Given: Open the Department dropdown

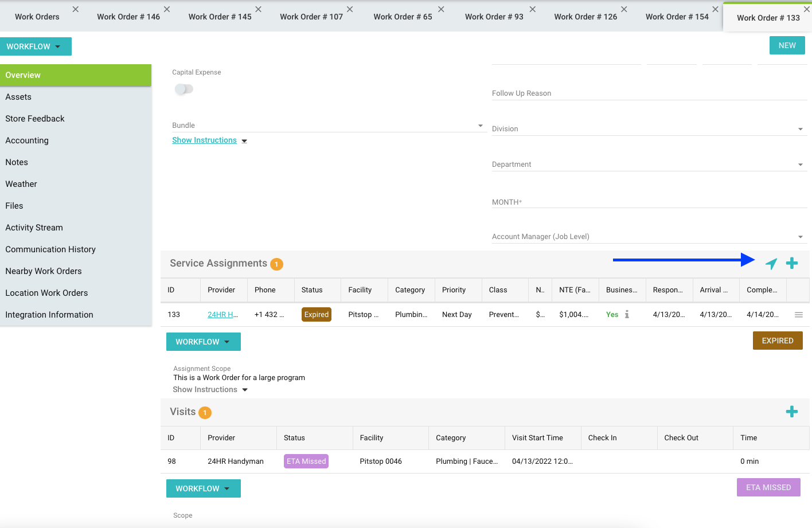Looking at the screenshot, I should [649, 165].
